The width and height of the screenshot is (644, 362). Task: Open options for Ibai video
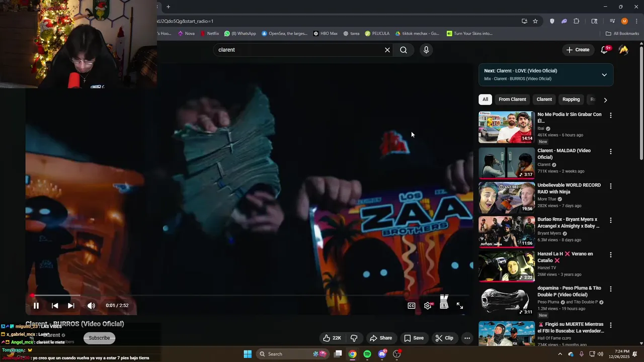[611, 116]
